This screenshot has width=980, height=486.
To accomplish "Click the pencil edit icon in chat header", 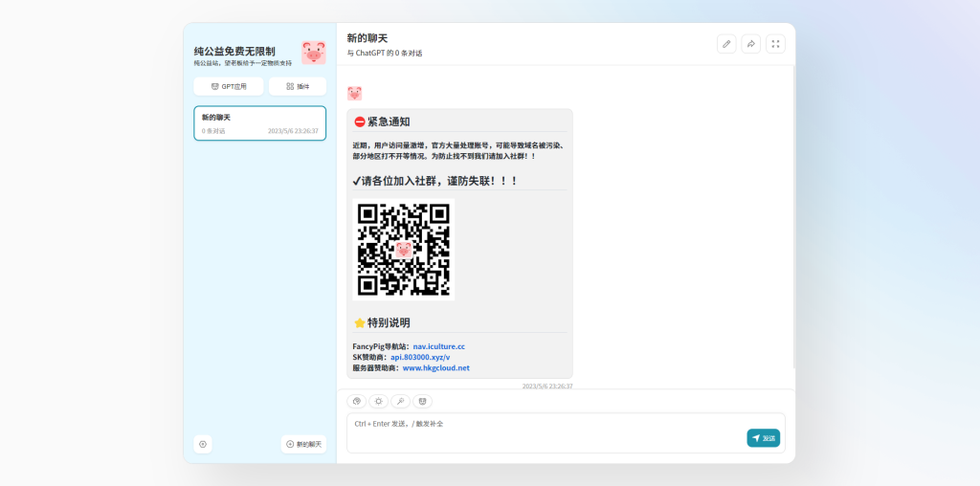I will click(x=726, y=44).
